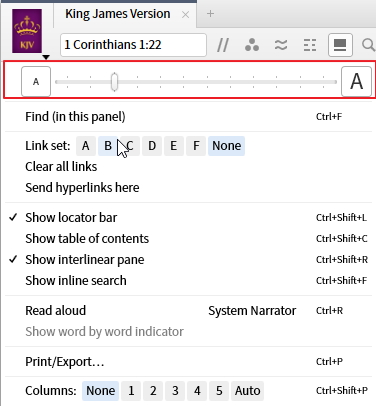Select link set B
Screen dimensions: 376x406
(108, 146)
